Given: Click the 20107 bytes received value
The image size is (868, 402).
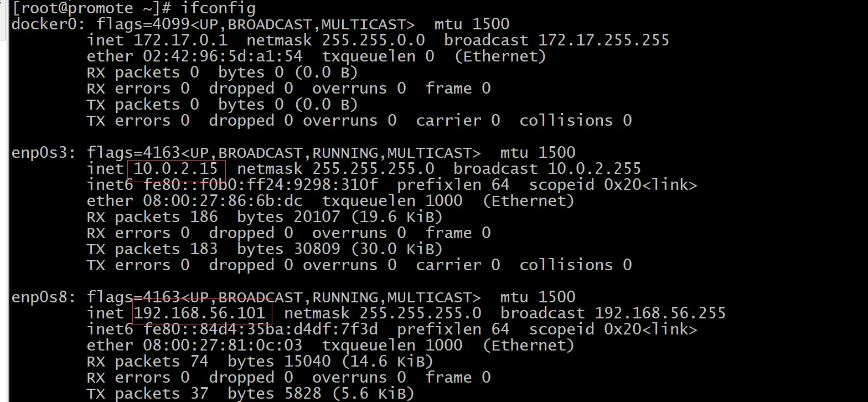Looking at the screenshot, I should (x=317, y=217).
